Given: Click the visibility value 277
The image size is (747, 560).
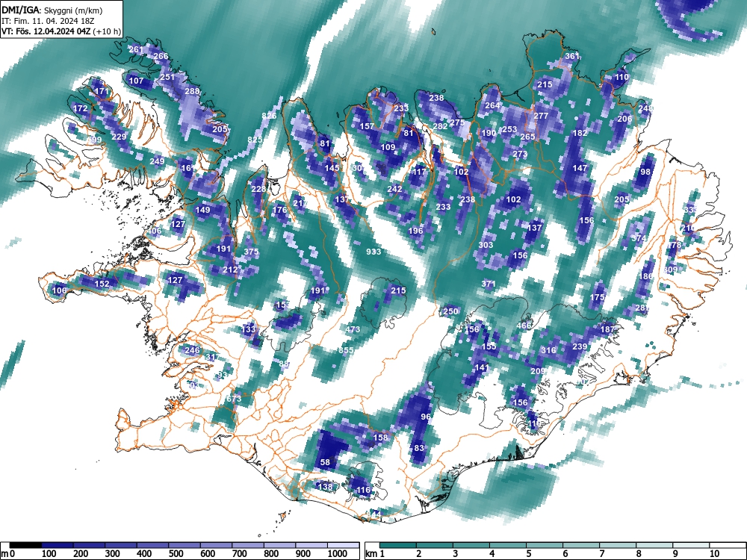Looking at the screenshot, I should (x=541, y=116).
